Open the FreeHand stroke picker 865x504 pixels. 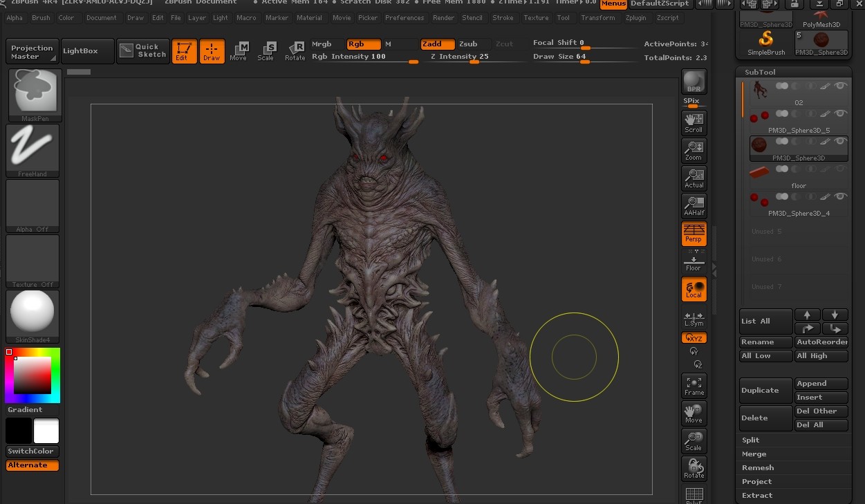point(32,151)
